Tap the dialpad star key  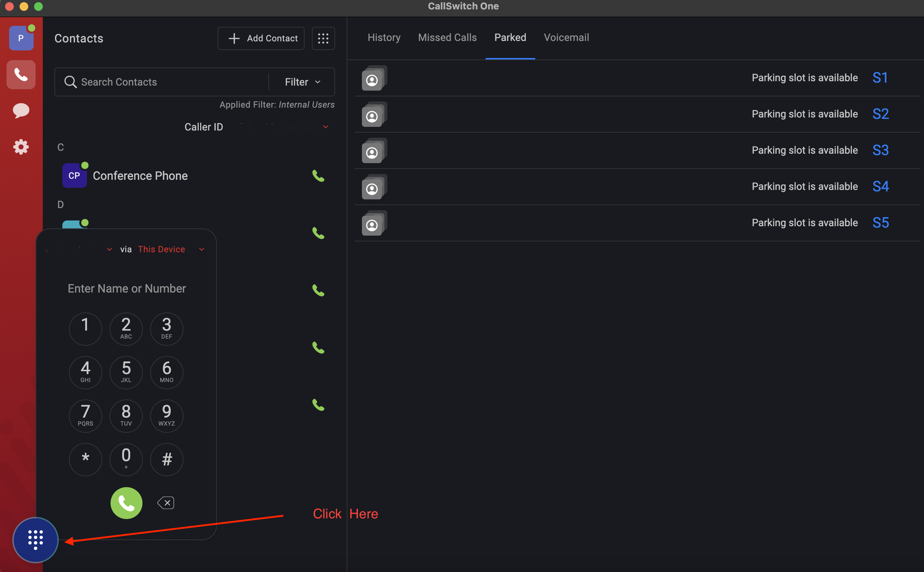point(86,459)
